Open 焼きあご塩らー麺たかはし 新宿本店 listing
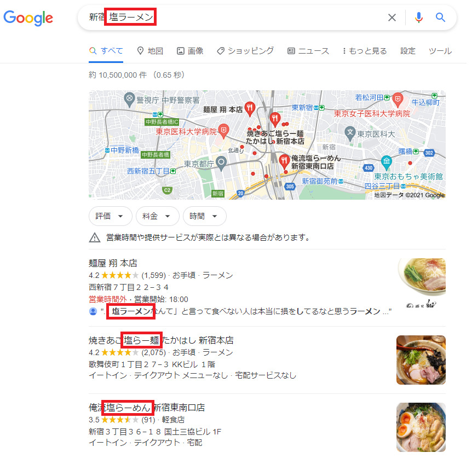The image size is (472, 476). [161, 340]
